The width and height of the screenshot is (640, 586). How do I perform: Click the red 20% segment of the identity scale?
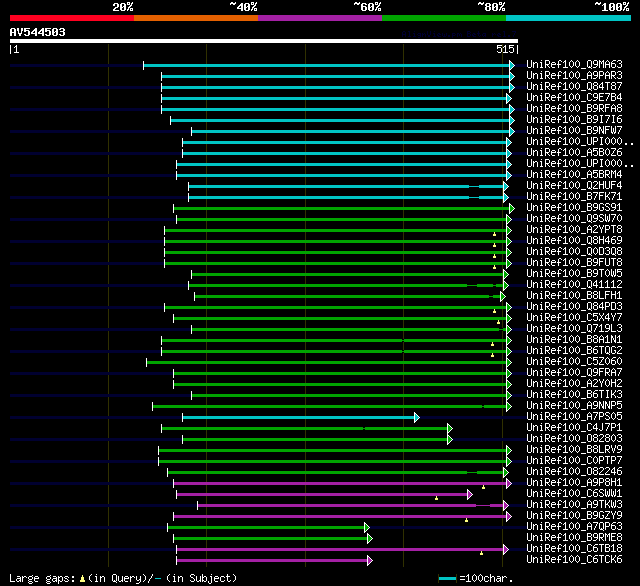[x=72, y=18]
